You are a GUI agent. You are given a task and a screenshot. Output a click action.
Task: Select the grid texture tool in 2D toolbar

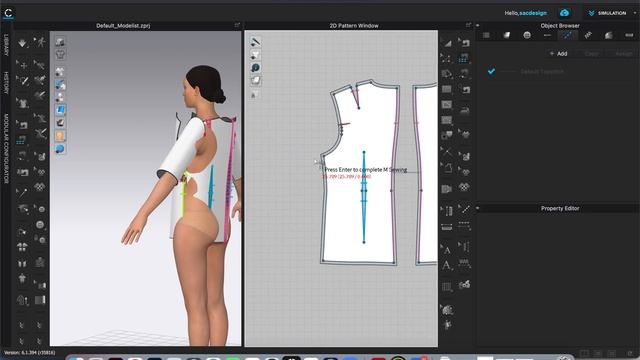(447, 287)
